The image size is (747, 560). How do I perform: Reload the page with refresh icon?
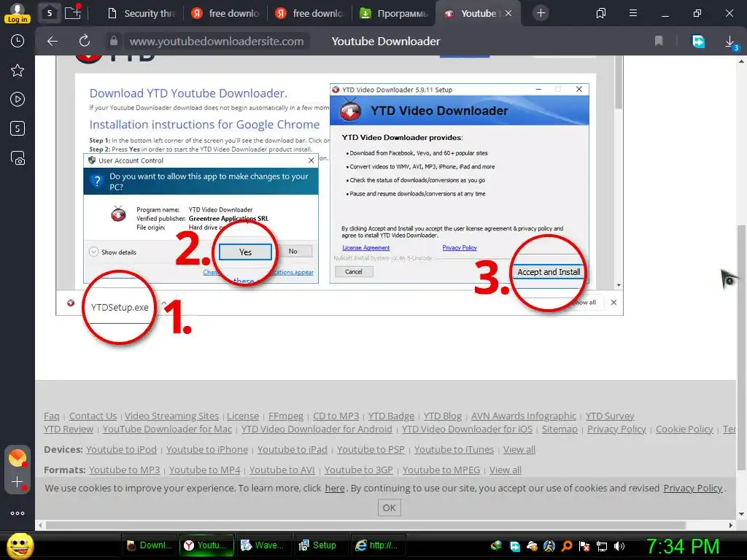click(x=85, y=41)
